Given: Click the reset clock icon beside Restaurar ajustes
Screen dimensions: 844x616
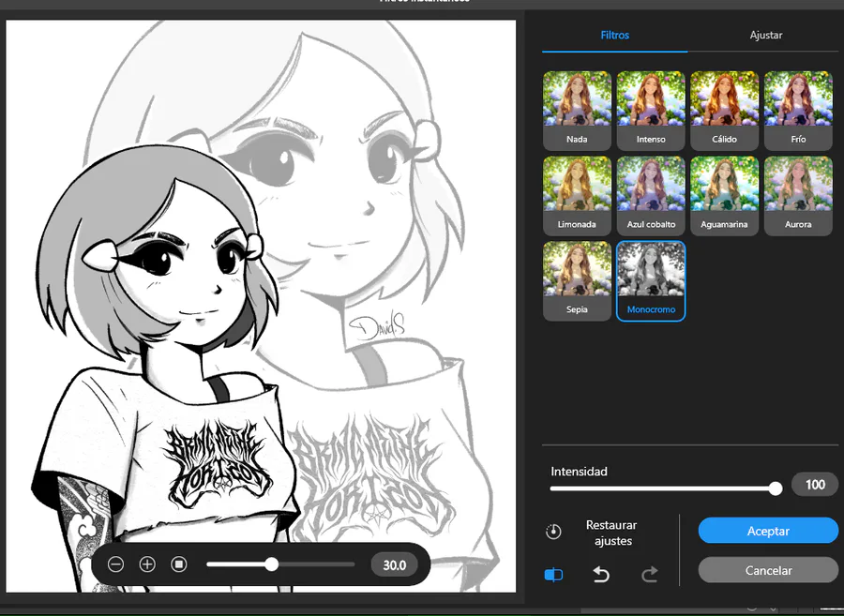Looking at the screenshot, I should (553, 532).
